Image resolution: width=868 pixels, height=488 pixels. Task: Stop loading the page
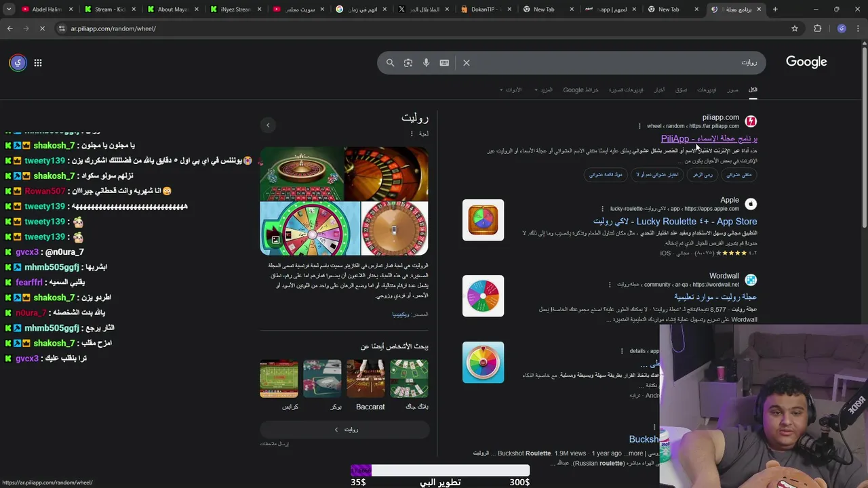click(x=41, y=28)
